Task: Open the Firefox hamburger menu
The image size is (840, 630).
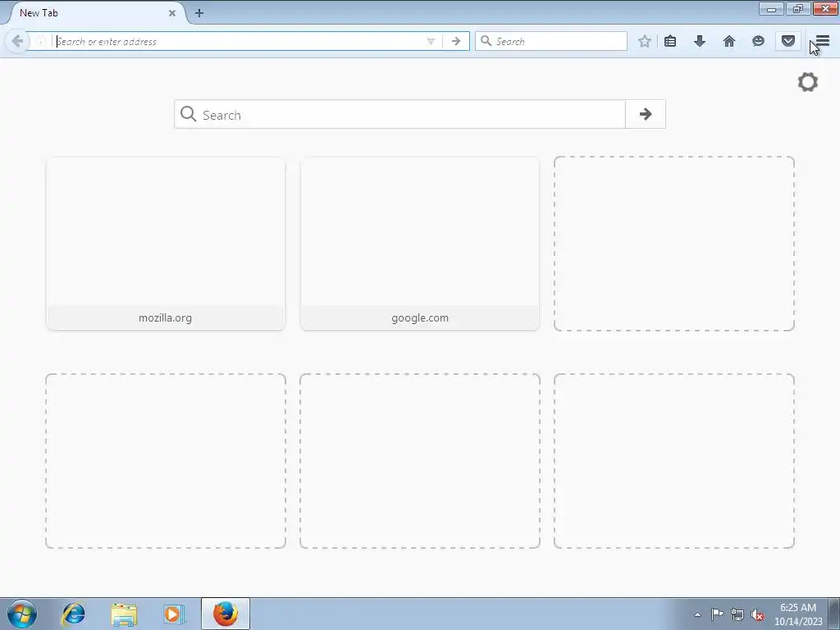Action: pyautogui.click(x=822, y=41)
